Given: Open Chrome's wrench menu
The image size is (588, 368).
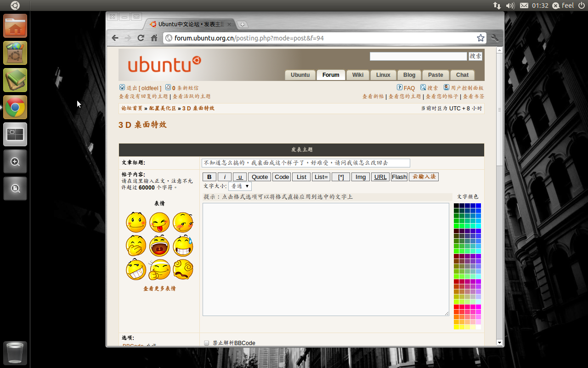Looking at the screenshot, I should tap(495, 38).
